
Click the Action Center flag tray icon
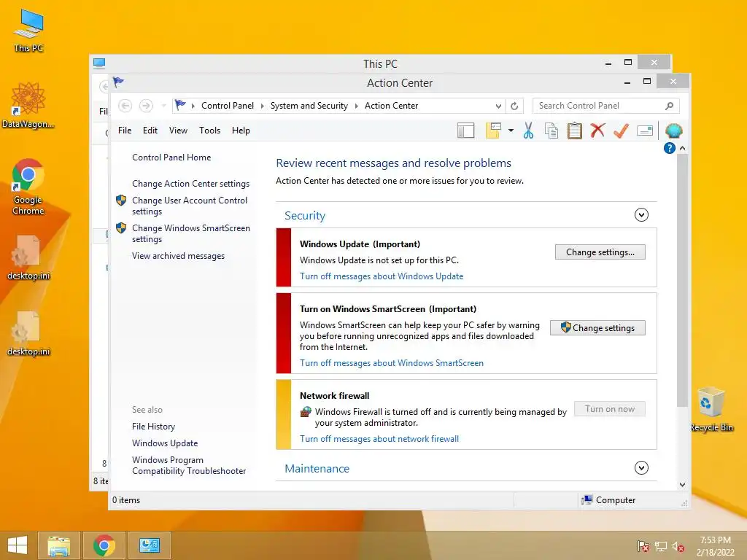[643, 546]
